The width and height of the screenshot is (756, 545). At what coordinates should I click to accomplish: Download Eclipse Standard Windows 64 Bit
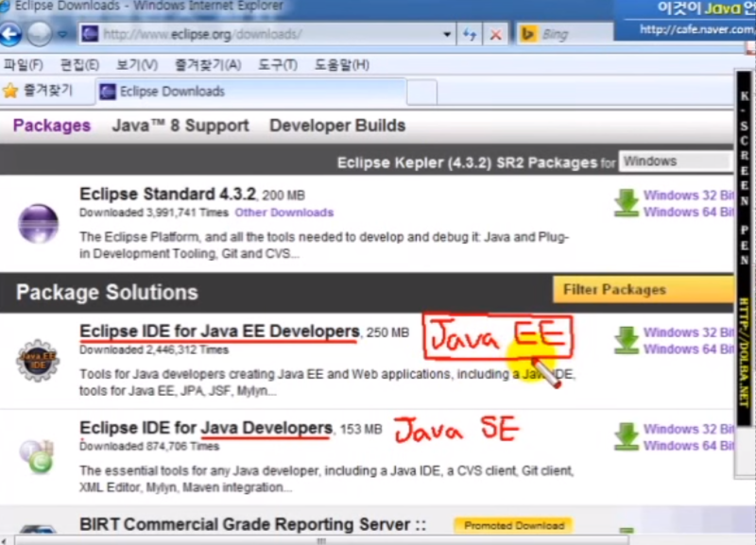(x=689, y=212)
